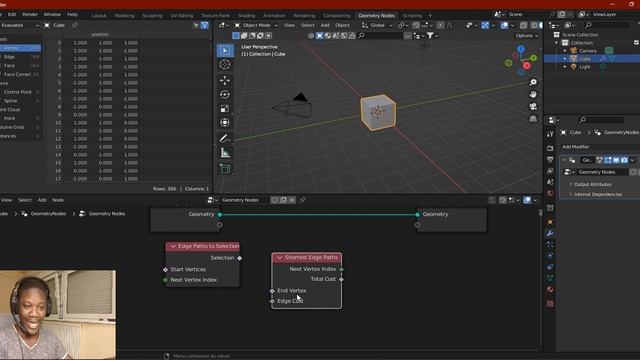Toggle viewport overlays button
The width and height of the screenshot is (640, 360).
[504, 25]
